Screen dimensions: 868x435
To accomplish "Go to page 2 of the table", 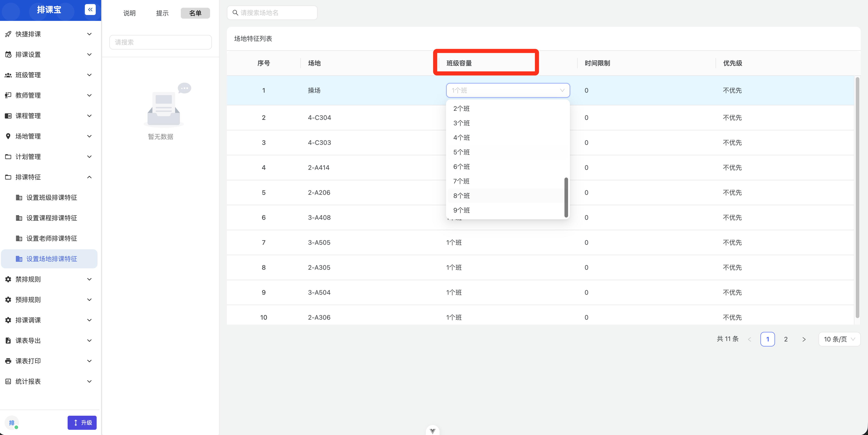I will [786, 339].
